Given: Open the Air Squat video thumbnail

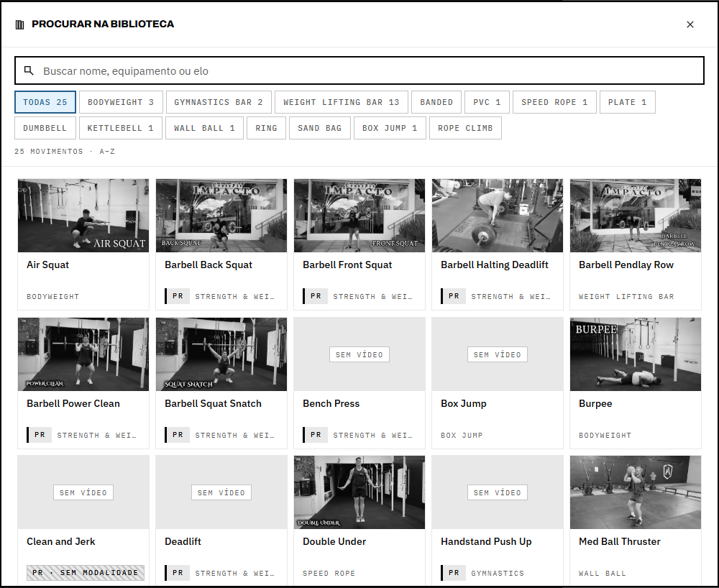Looking at the screenshot, I should pos(83,216).
